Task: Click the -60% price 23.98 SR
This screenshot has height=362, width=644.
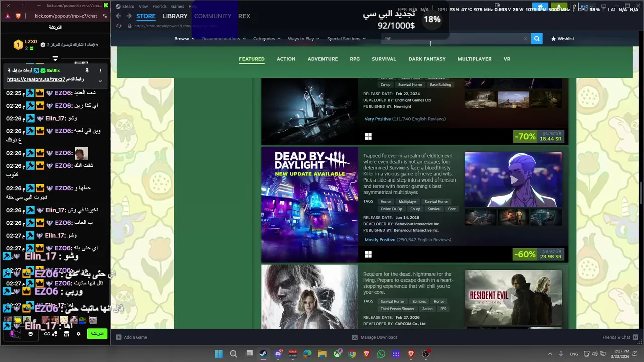Action: pos(538,254)
